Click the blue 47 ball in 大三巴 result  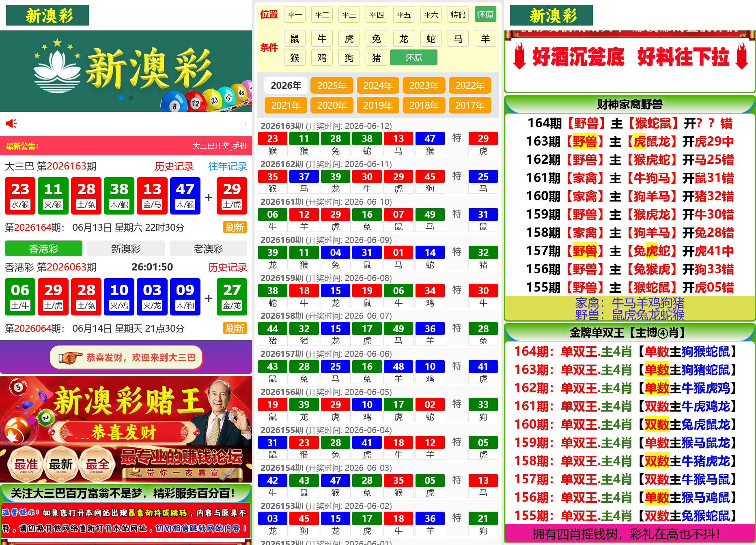(185, 196)
